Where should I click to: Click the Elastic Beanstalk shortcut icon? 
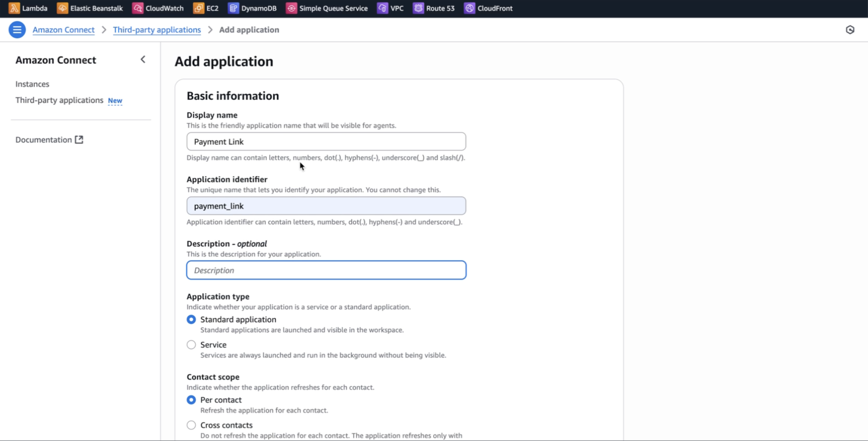click(62, 8)
